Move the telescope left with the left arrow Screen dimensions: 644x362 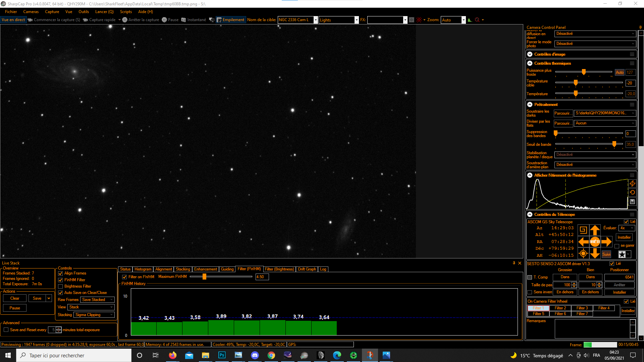(584, 241)
